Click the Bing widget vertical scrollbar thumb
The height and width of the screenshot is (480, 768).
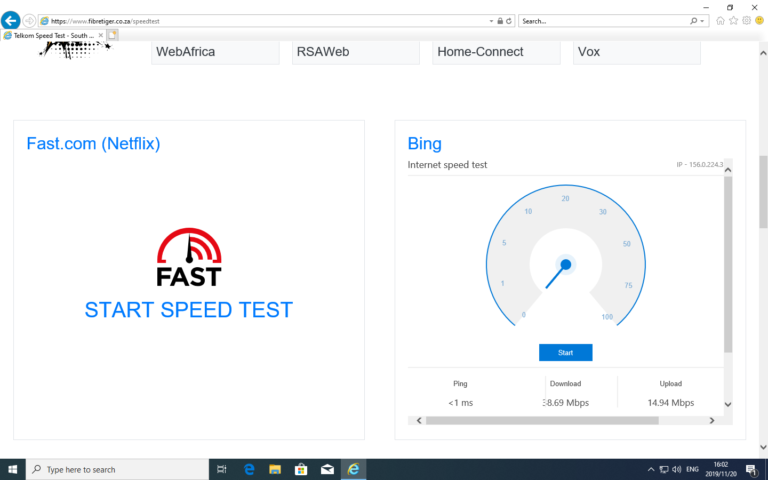pos(728,264)
